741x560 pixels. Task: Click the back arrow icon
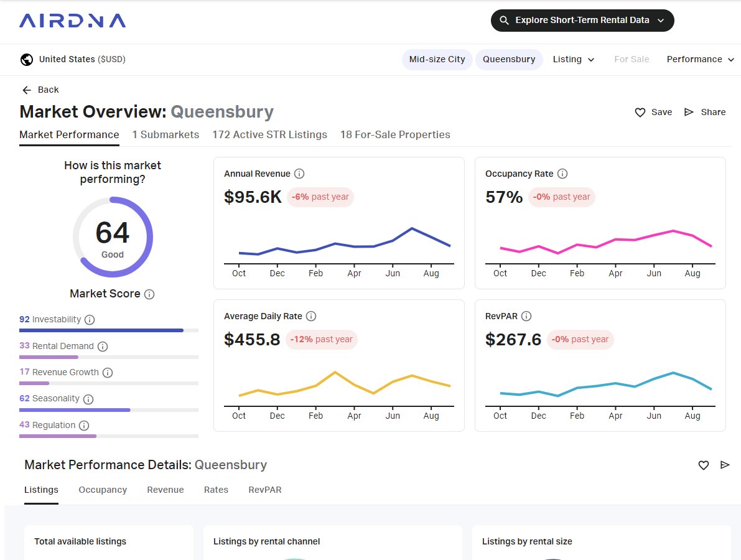click(x=27, y=90)
